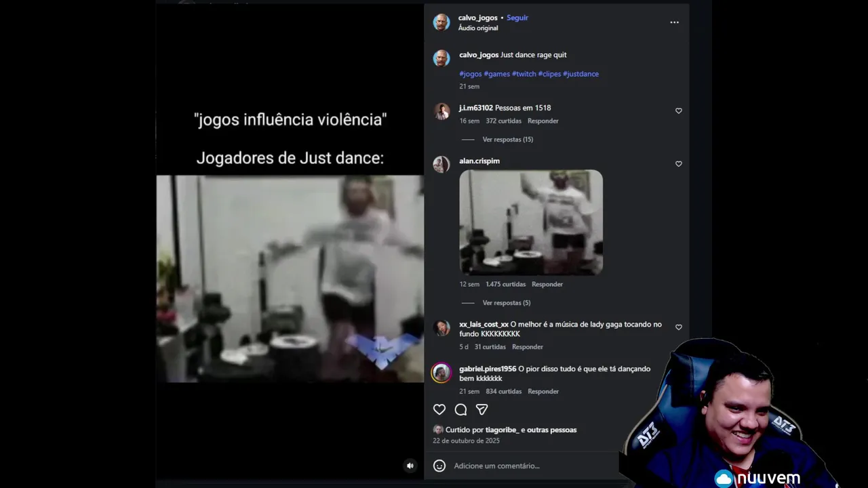
Task: Reply to xx_lais_cost_xx's comment
Action: [x=528, y=347]
